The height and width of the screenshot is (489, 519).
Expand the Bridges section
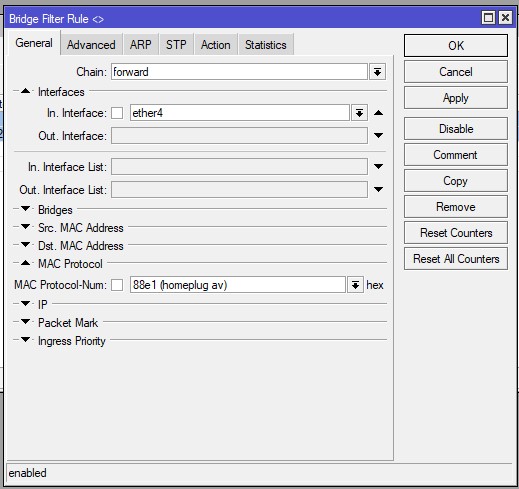[x=26, y=209]
